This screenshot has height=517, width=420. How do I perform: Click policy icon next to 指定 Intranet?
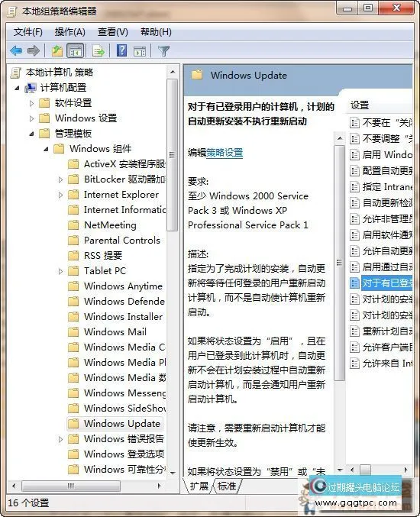coord(354,187)
